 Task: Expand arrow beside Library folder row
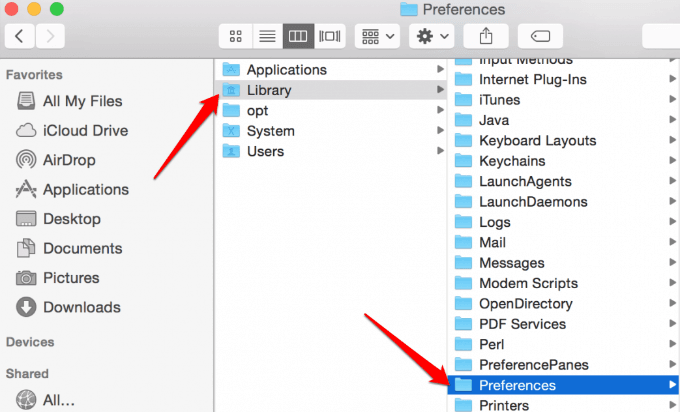point(440,89)
